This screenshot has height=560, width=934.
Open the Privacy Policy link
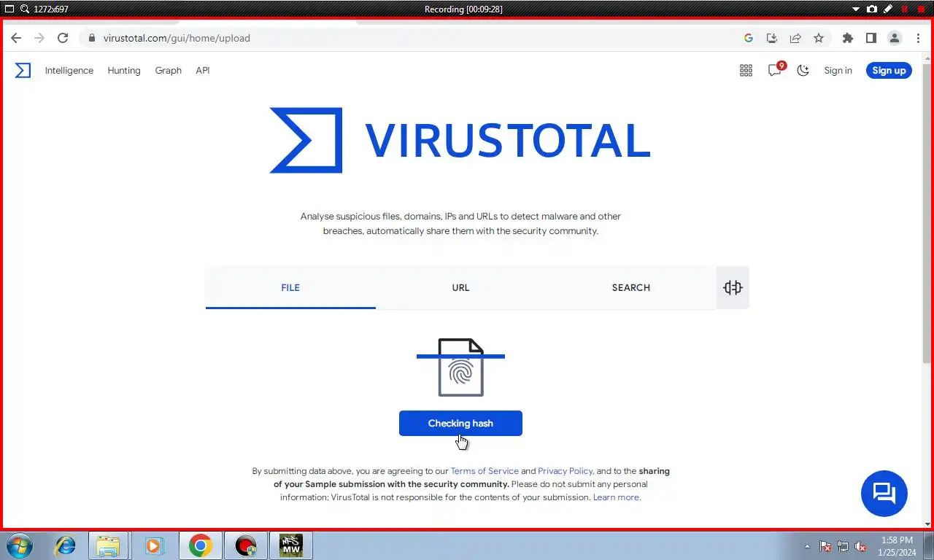point(566,471)
